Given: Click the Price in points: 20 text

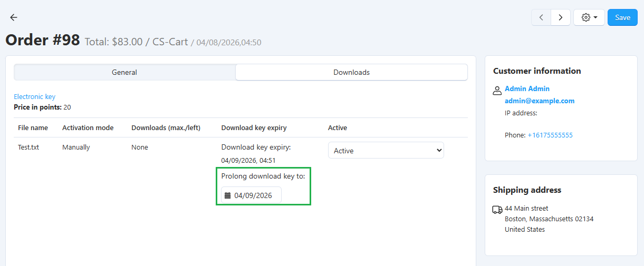Looking at the screenshot, I should coord(42,107).
